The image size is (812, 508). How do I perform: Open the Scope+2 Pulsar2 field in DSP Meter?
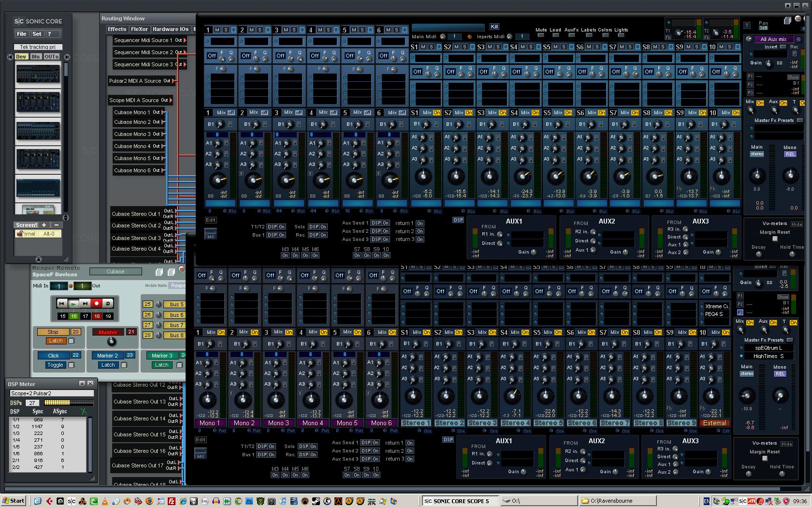[x=52, y=393]
